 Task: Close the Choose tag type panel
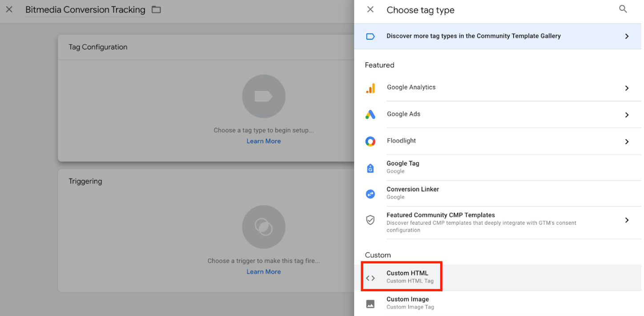pos(370,10)
